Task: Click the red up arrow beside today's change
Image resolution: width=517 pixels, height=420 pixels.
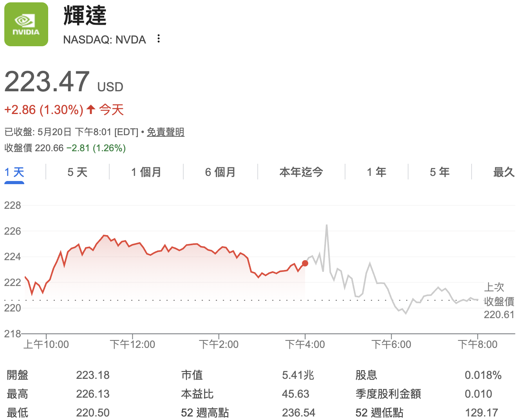Action: click(x=91, y=109)
